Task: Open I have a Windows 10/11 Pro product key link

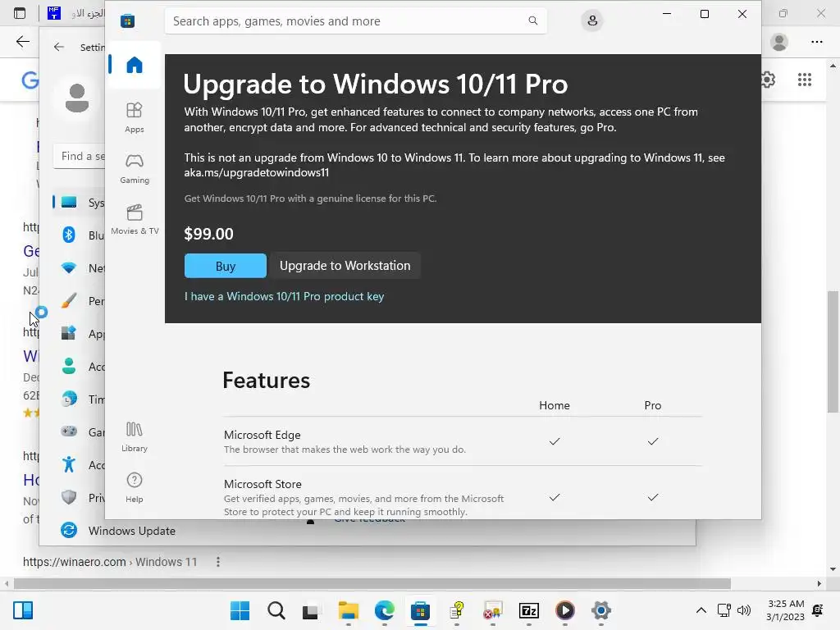Action: click(x=284, y=296)
